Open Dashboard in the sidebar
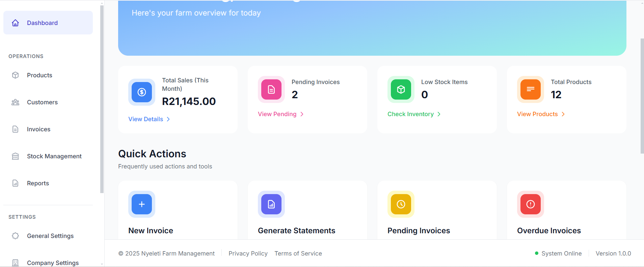The width and height of the screenshot is (644, 267). [x=42, y=23]
